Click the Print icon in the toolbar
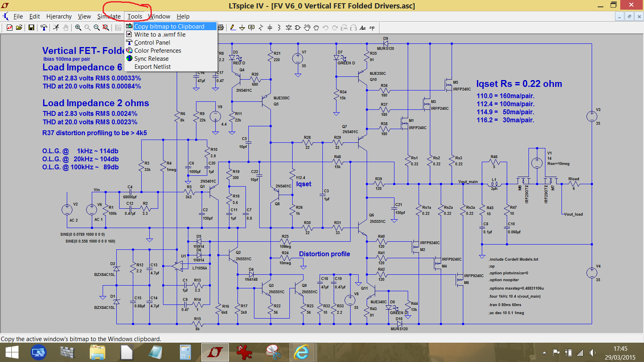Viewport: 644px width, 362px height. 221,27
